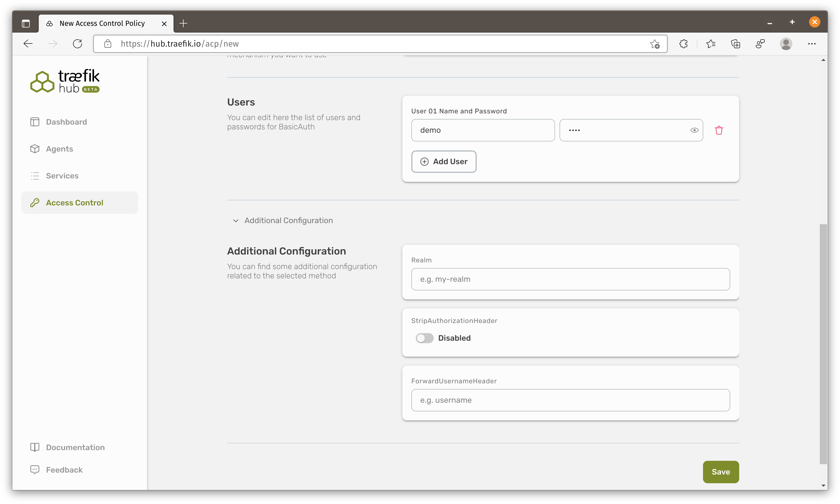Open a new browser tab
The image size is (840, 504).
pyautogui.click(x=183, y=24)
